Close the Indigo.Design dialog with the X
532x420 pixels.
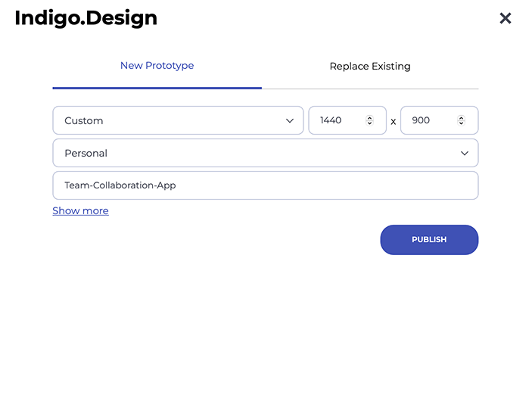tap(506, 18)
